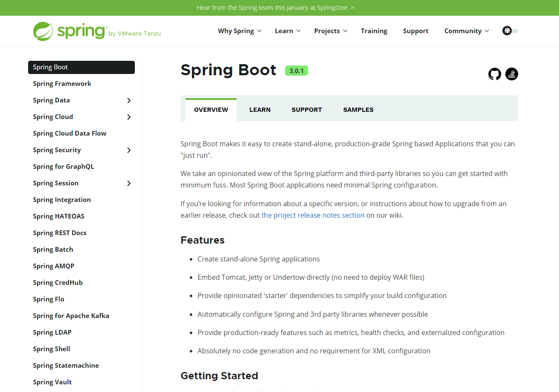The height and width of the screenshot is (392, 559).
Task: Open Spring REST Docs
Action: point(60,233)
